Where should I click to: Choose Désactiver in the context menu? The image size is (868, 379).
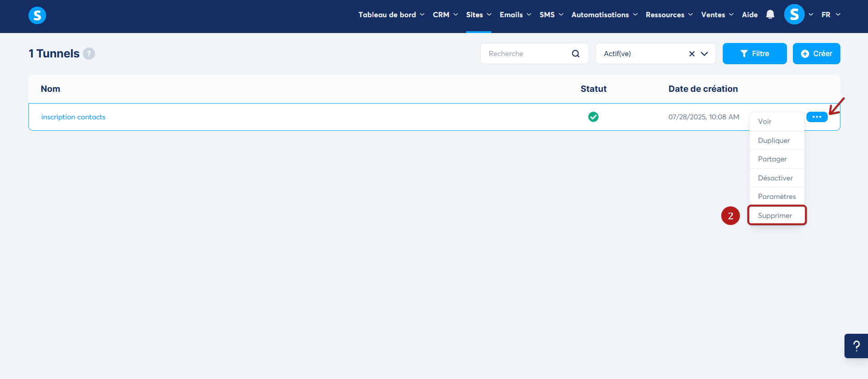[777, 178]
